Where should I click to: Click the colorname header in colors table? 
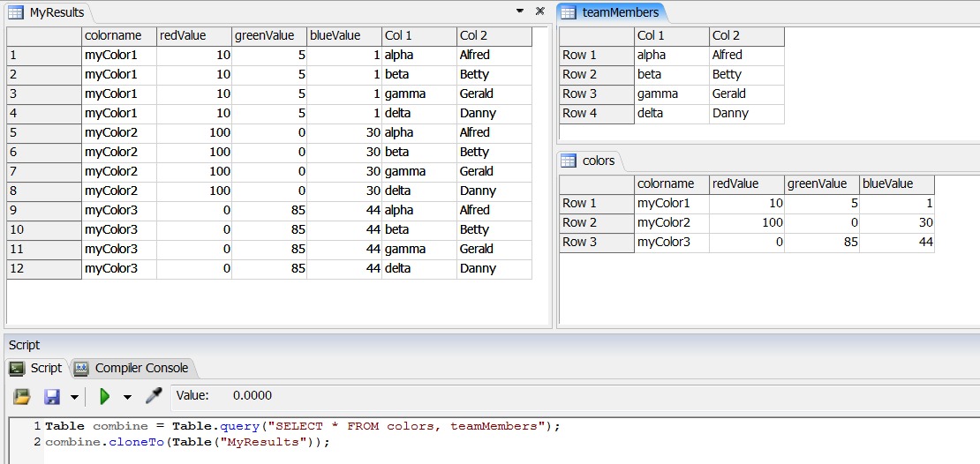[672, 184]
